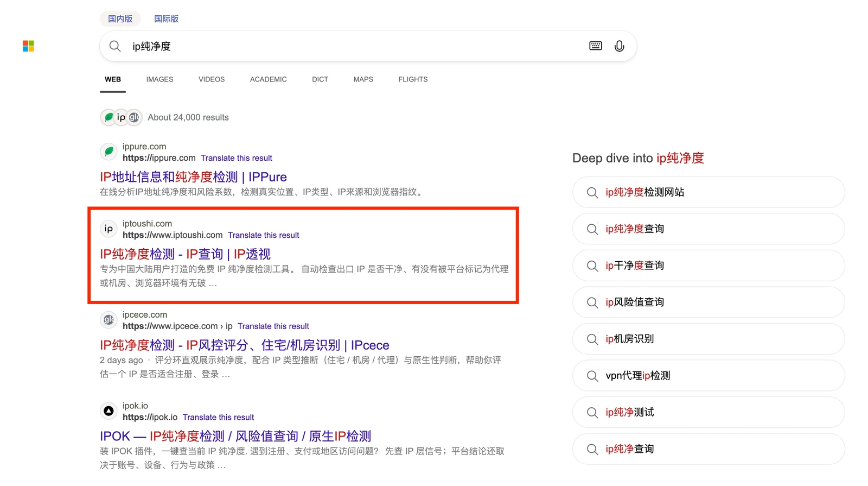868x486 pixels.
Task: Click the iptoushi.com ip favicon
Action: (x=108, y=229)
